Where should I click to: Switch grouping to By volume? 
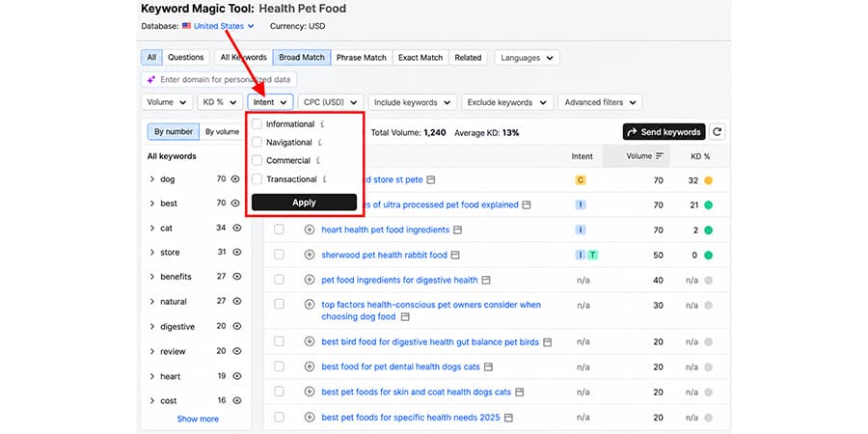[x=222, y=132]
